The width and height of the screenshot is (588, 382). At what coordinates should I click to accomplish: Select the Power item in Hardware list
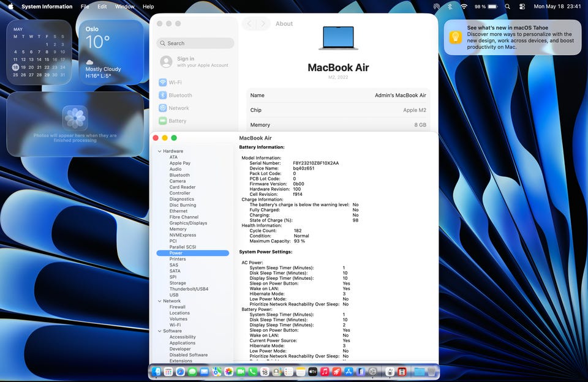(193, 253)
